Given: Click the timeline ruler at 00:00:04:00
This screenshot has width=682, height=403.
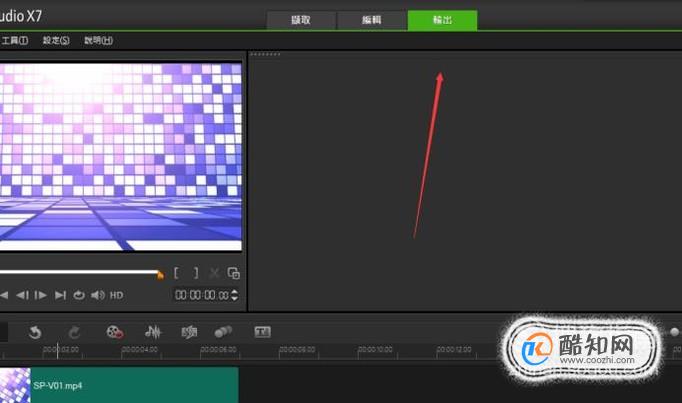Looking at the screenshot, I should [139, 350].
